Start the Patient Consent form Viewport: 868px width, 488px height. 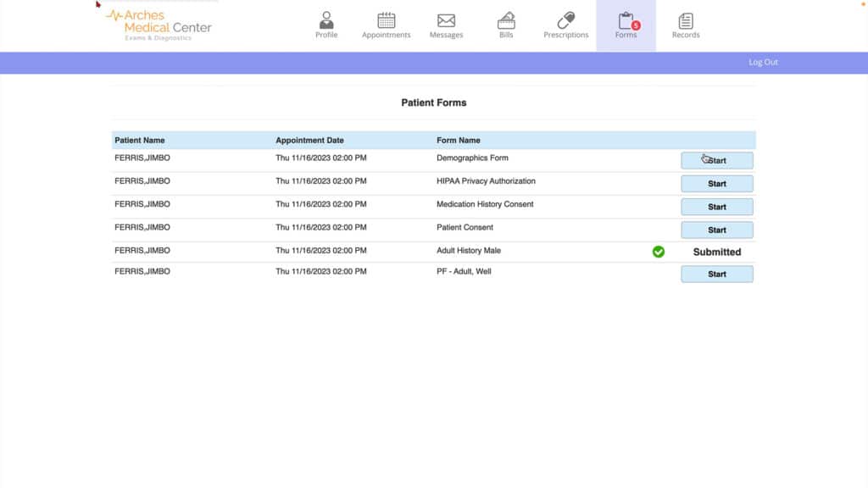point(717,229)
